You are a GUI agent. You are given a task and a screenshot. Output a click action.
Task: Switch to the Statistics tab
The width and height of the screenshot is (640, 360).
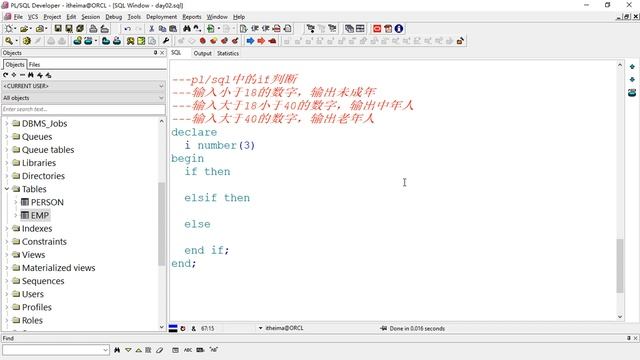point(228,53)
